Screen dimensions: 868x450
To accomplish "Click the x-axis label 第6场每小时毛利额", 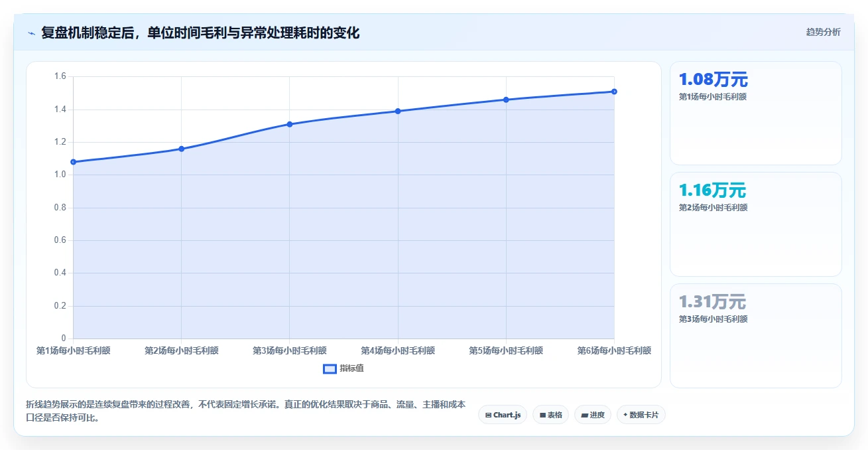I will tap(614, 350).
